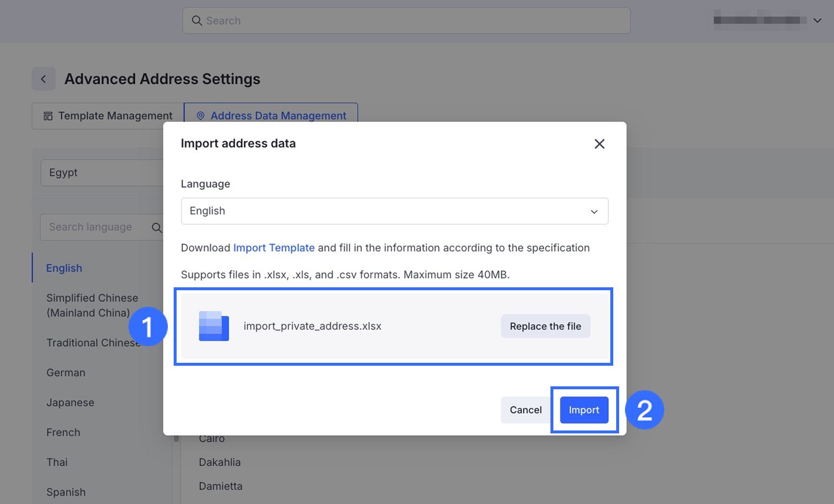Select German in the language list

click(x=66, y=373)
